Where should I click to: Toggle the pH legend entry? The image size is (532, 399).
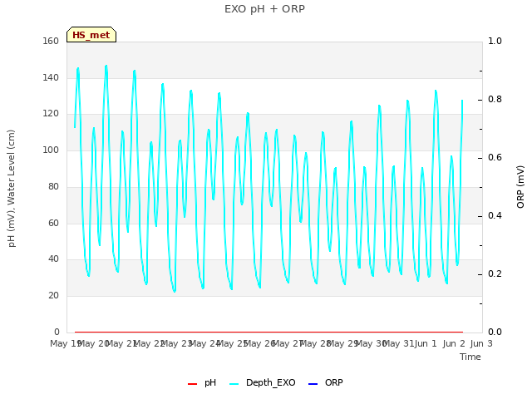[202, 382]
